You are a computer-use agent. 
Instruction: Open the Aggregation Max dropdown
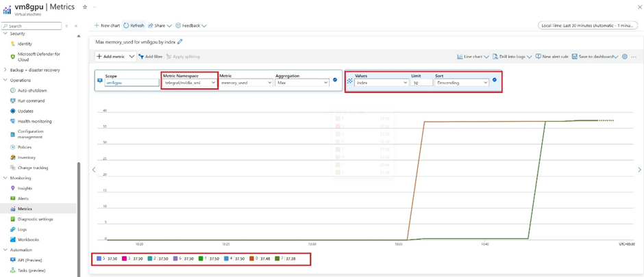(302, 83)
